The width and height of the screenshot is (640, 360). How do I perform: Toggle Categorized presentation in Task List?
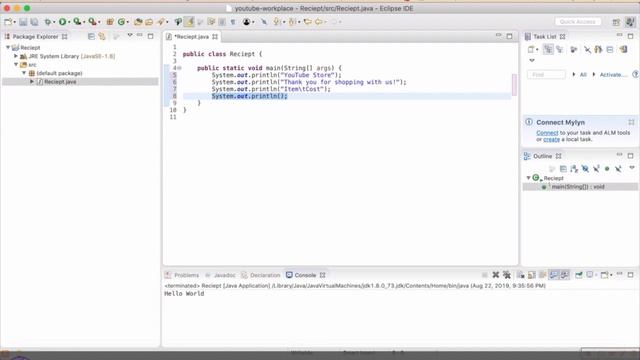pyautogui.click(x=548, y=49)
